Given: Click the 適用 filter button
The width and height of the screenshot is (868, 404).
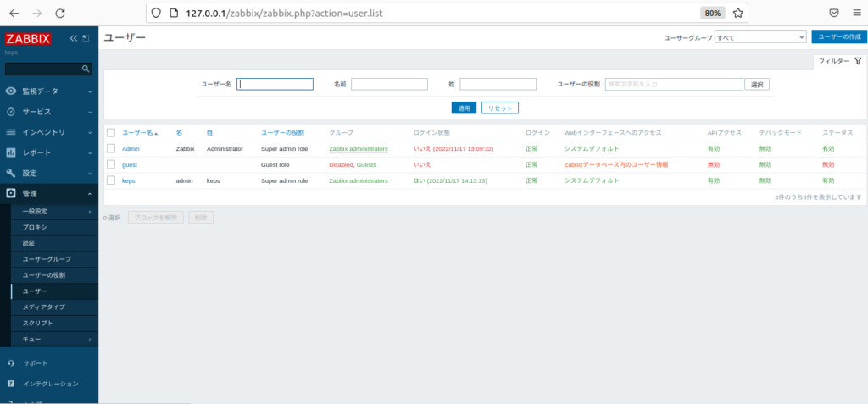Looking at the screenshot, I should pos(464,108).
